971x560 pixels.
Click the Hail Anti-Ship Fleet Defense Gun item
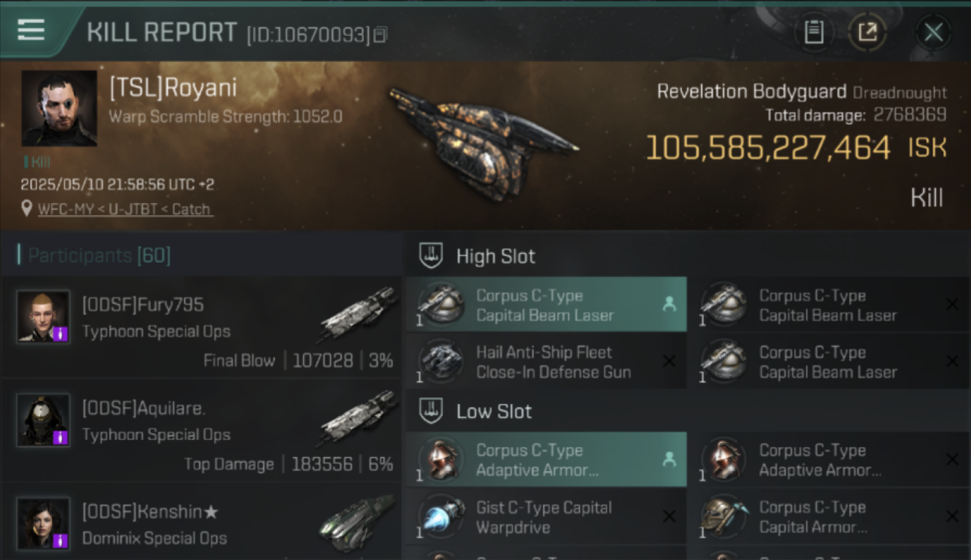point(546,361)
